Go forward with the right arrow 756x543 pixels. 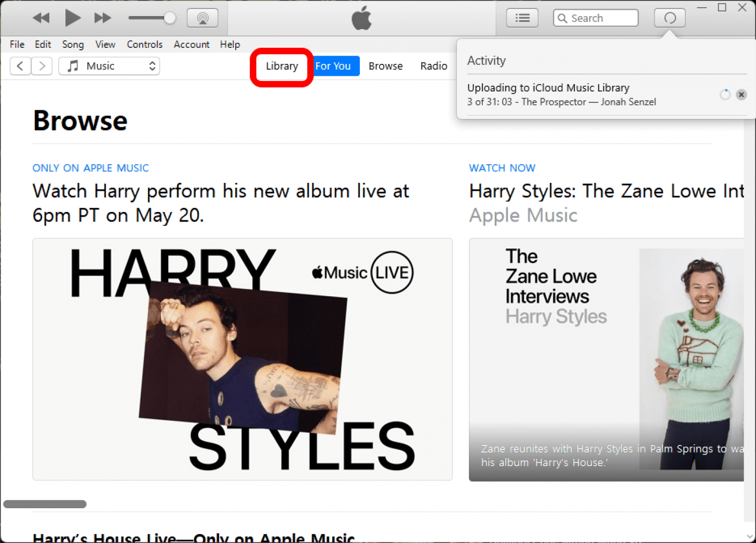(x=42, y=66)
